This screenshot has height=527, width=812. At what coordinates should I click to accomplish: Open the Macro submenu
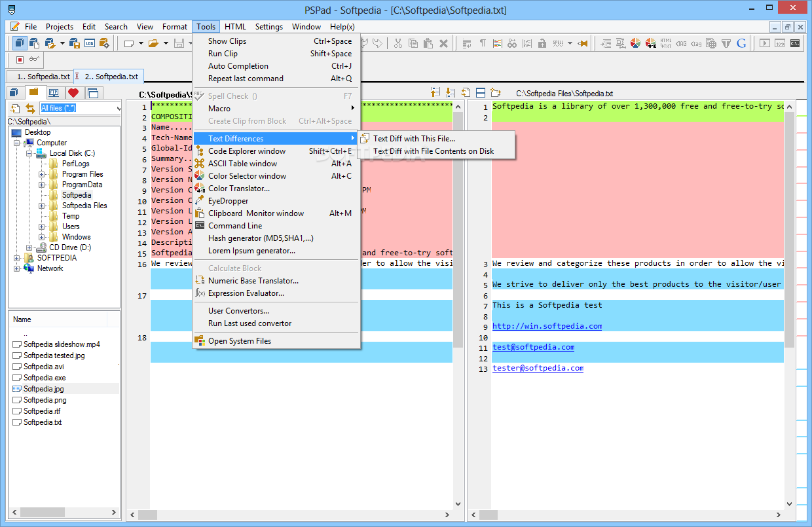click(x=276, y=109)
